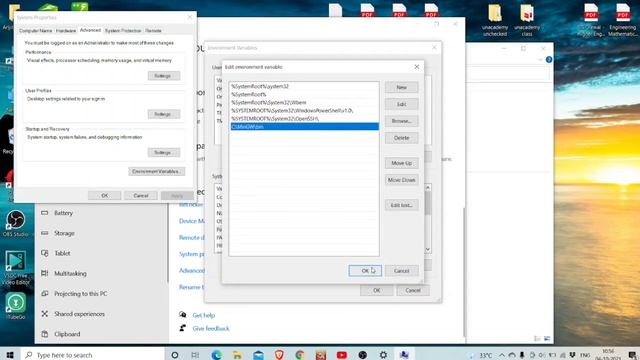This screenshot has width=640, height=360.
Task: Click the Move Down button
Action: (x=401, y=180)
